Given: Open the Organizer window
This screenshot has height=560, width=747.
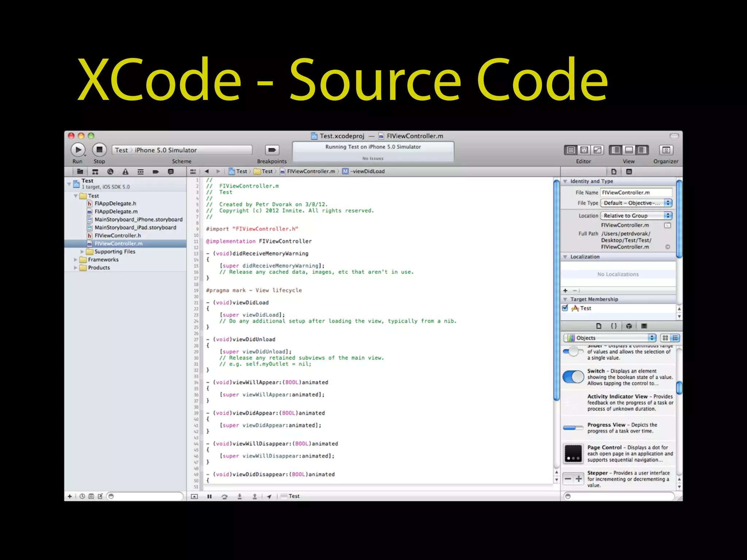Looking at the screenshot, I should pyautogui.click(x=666, y=150).
